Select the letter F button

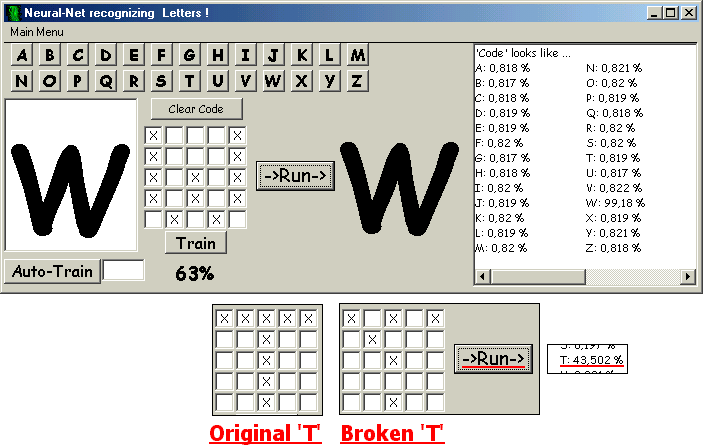[161, 55]
